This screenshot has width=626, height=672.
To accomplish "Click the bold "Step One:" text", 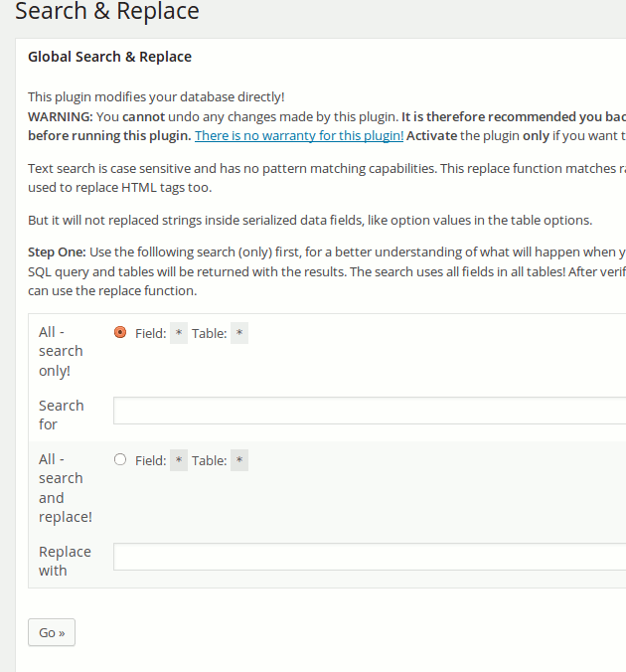I will (58, 252).
